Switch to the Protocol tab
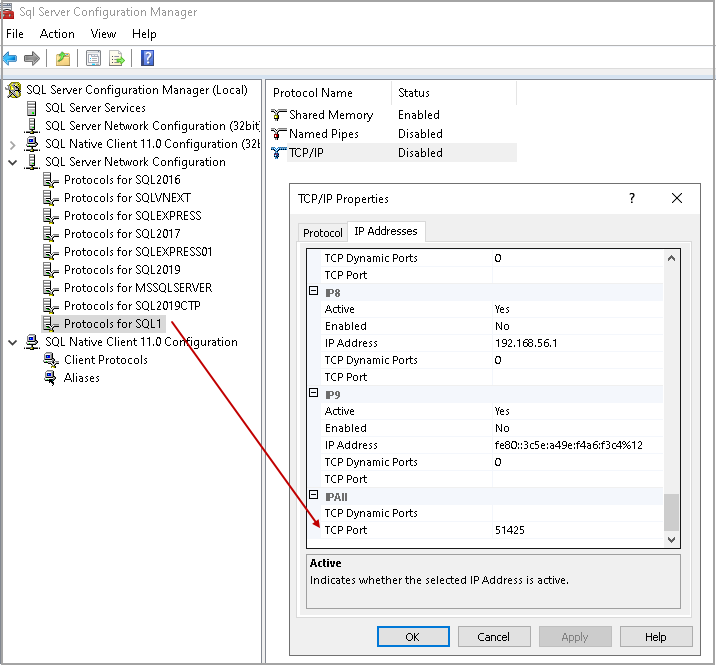Image resolution: width=716 pixels, height=665 pixels. (322, 233)
